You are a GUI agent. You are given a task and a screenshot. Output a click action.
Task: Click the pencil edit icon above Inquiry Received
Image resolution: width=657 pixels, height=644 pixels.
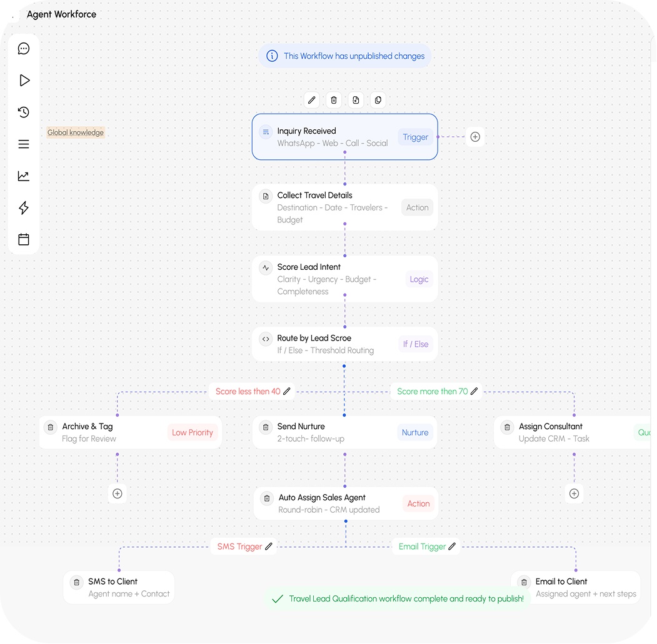312,100
